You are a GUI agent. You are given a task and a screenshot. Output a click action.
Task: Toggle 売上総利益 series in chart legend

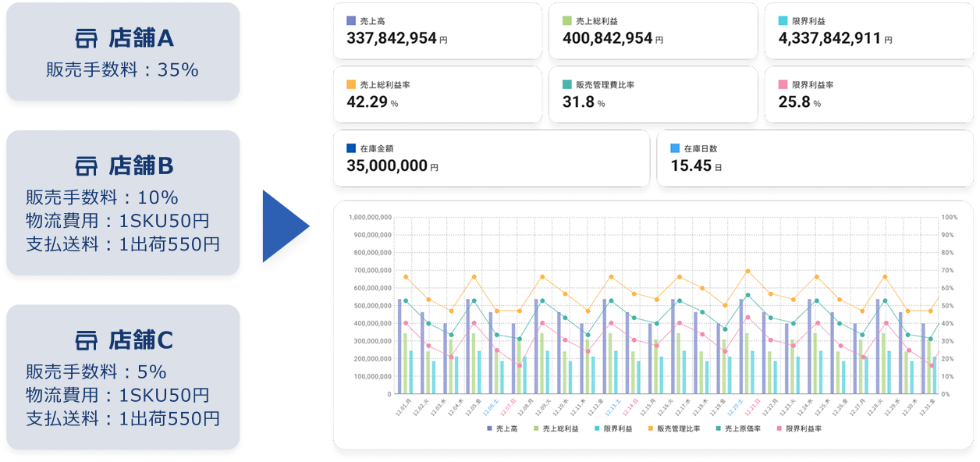tap(557, 428)
